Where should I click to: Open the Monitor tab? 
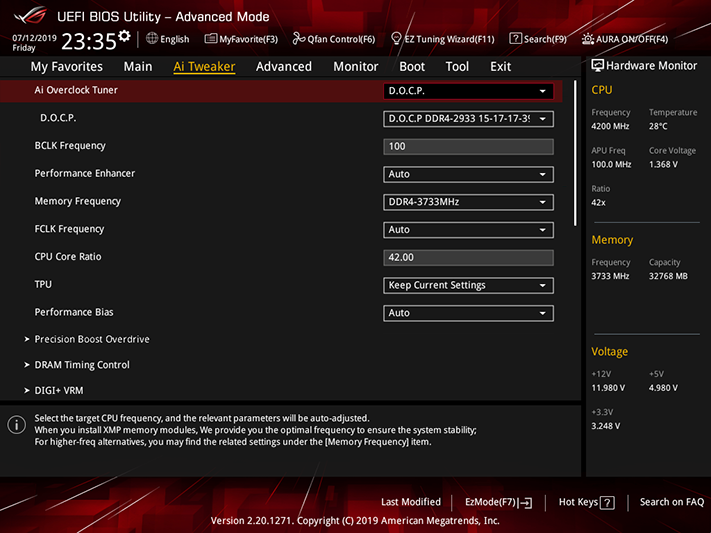[x=356, y=67]
